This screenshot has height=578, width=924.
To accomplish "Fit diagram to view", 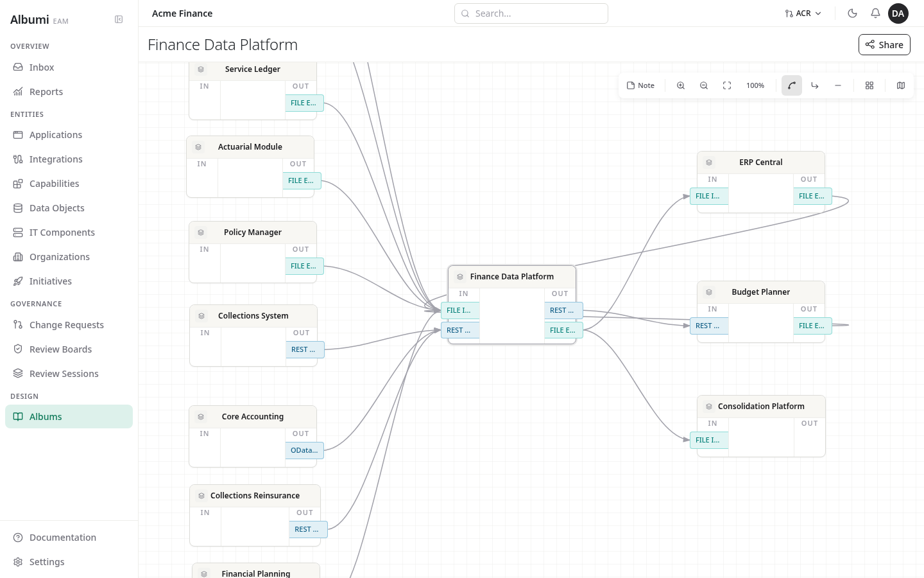I will click(x=727, y=85).
